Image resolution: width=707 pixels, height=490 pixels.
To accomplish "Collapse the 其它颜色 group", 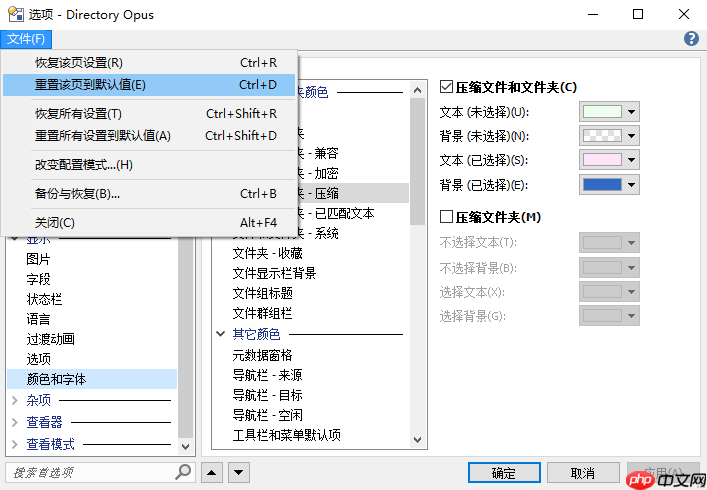I will click(x=220, y=334).
